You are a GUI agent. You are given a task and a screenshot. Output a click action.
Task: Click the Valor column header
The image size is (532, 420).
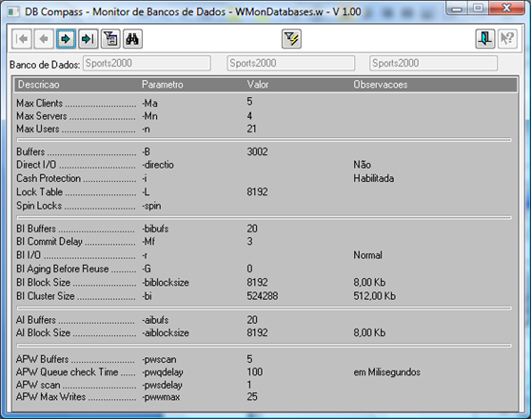coord(258,85)
